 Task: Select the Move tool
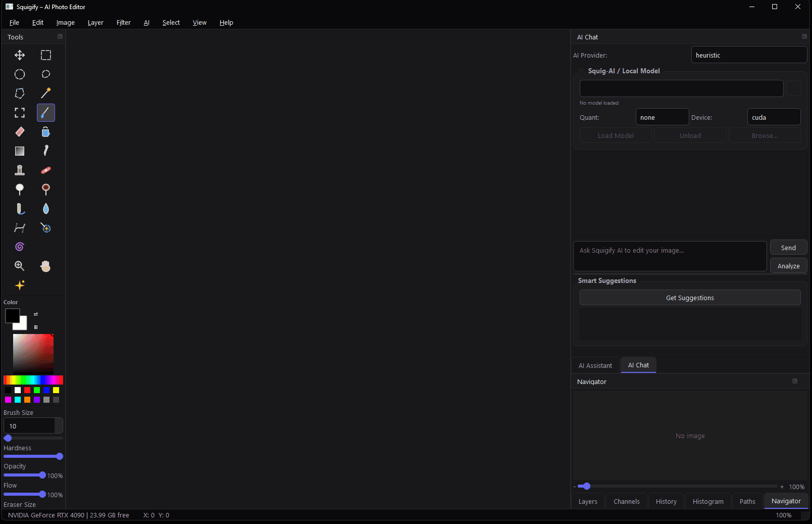coord(20,55)
